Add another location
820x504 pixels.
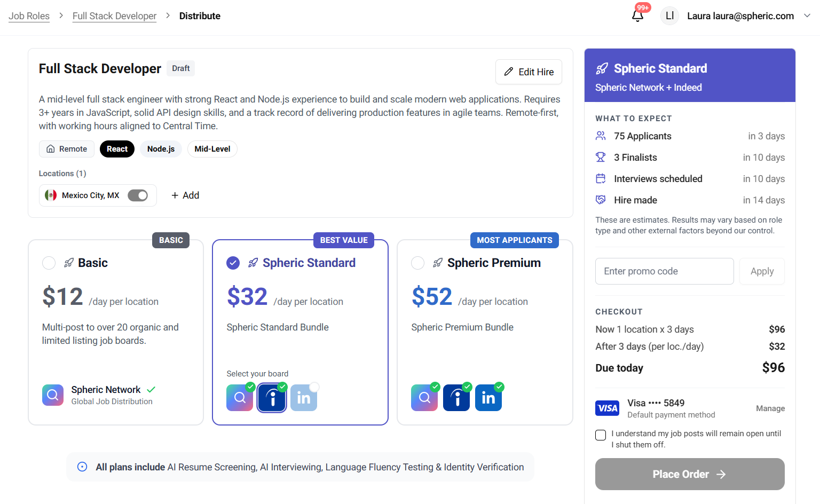pos(185,195)
